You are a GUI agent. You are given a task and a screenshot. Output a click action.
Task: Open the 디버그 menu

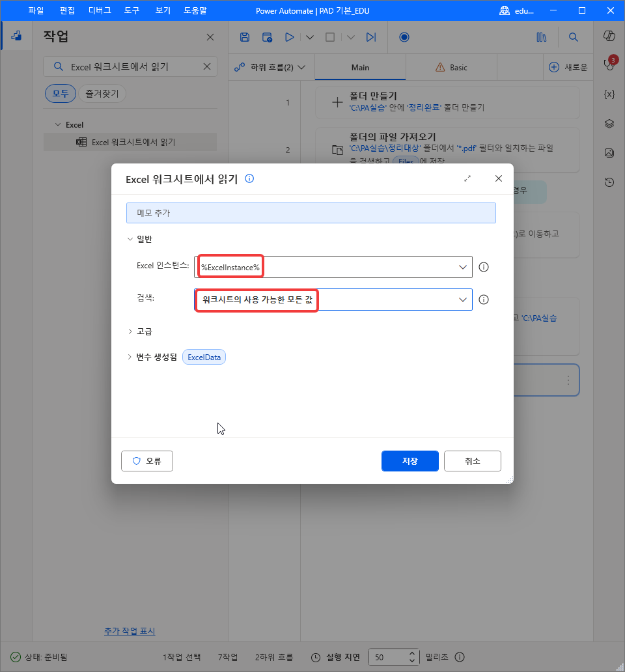tap(100, 10)
